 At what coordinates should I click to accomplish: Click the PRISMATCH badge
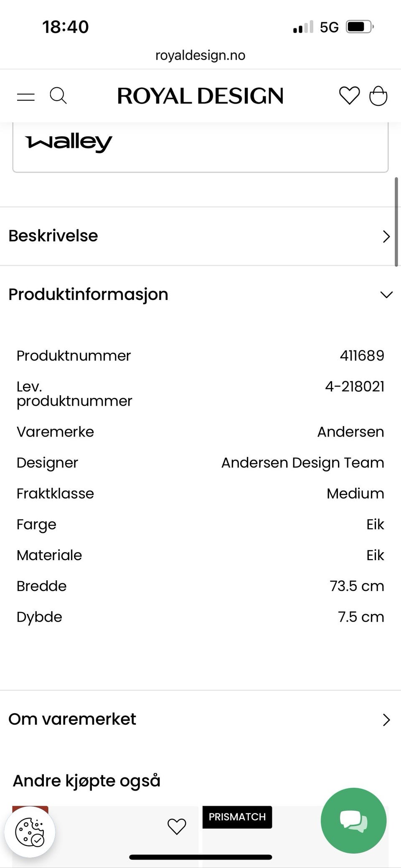(x=237, y=817)
